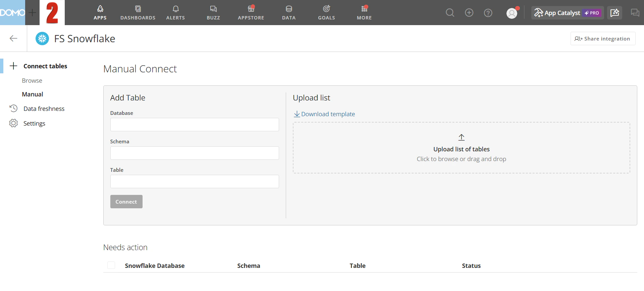Click the Manual Connect heading
Screen dimensions: 644x291
point(140,69)
